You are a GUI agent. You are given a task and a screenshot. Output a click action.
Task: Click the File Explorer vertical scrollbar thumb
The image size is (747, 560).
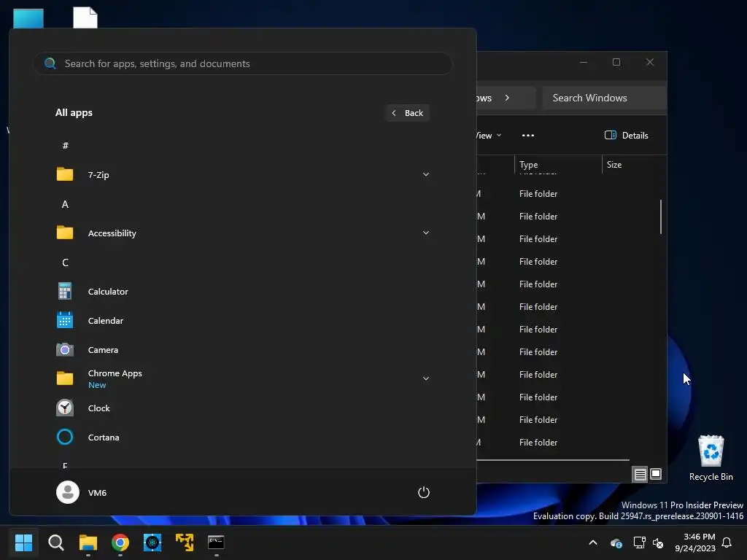(661, 217)
